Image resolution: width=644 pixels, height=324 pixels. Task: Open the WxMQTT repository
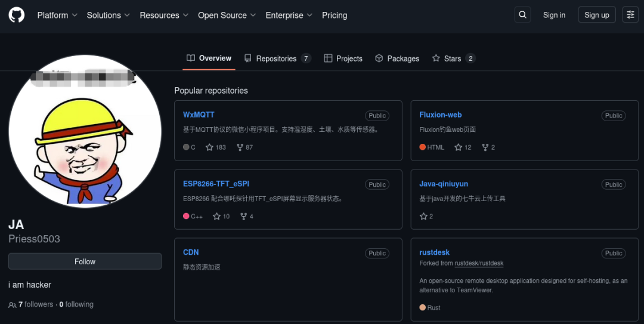coord(199,115)
